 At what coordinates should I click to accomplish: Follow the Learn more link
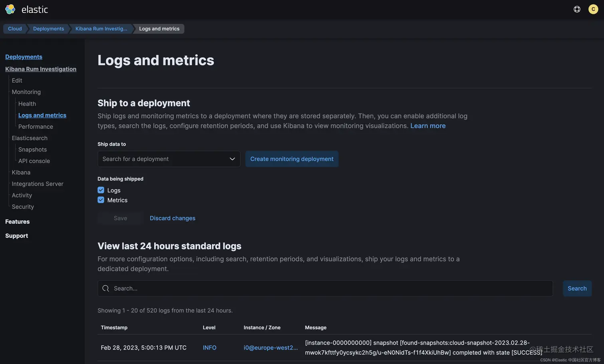428,126
